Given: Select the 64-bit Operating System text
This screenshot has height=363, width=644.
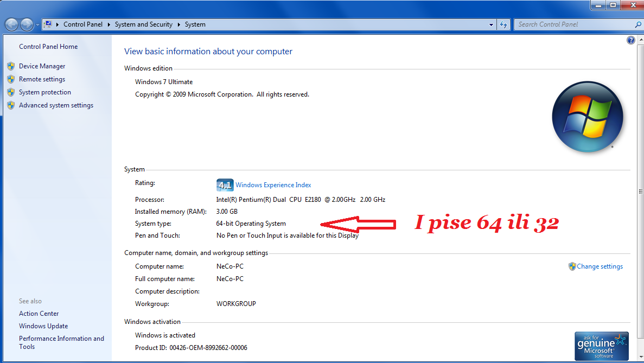Looking at the screenshot, I should (x=251, y=224).
